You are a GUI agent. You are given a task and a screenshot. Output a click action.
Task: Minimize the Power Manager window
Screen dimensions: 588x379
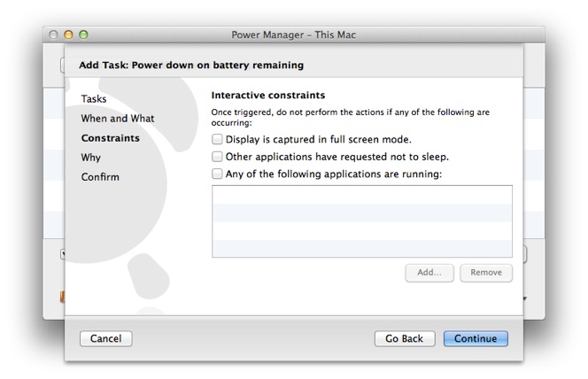[68, 35]
